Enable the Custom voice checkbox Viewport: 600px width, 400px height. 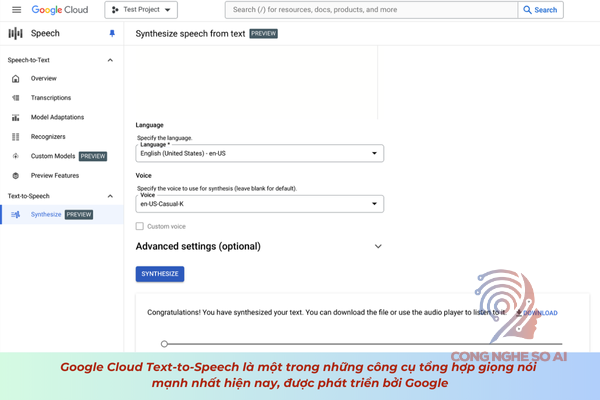140,226
